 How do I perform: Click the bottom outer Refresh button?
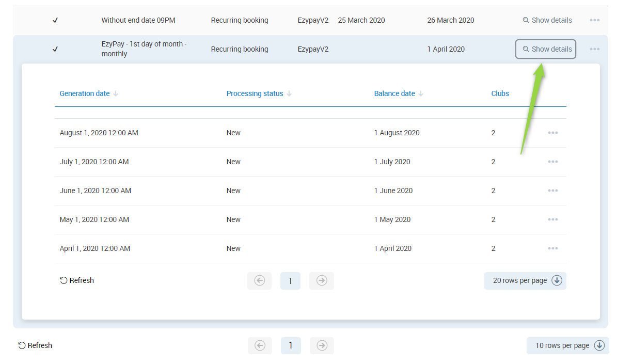35,345
